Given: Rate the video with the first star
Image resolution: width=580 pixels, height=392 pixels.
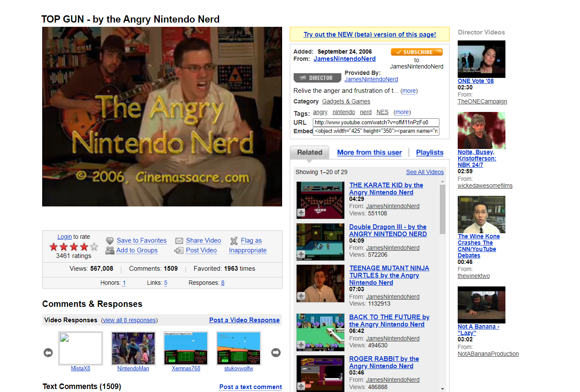Looking at the screenshot, I should tap(54, 247).
